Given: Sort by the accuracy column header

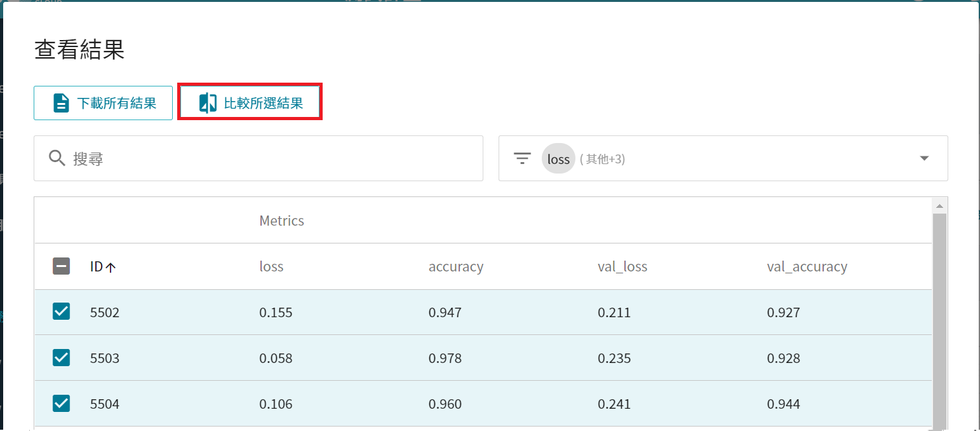Looking at the screenshot, I should coord(455,267).
